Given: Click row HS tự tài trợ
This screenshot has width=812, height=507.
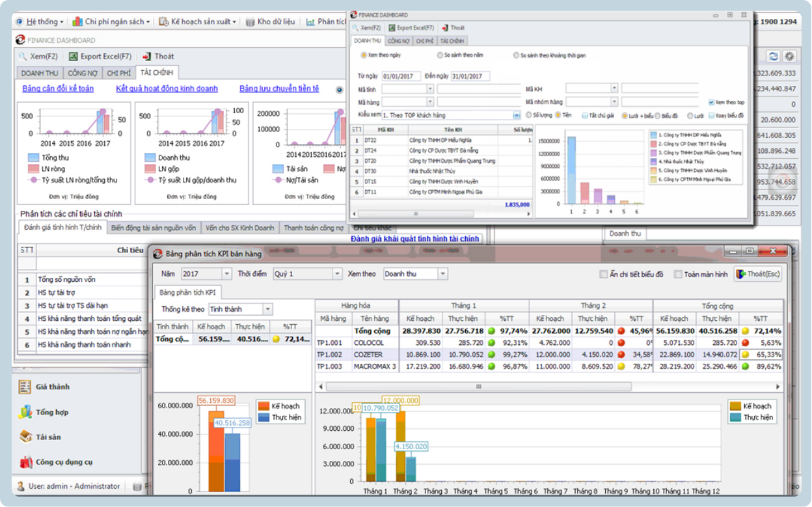Looking at the screenshot, I should 83,292.
